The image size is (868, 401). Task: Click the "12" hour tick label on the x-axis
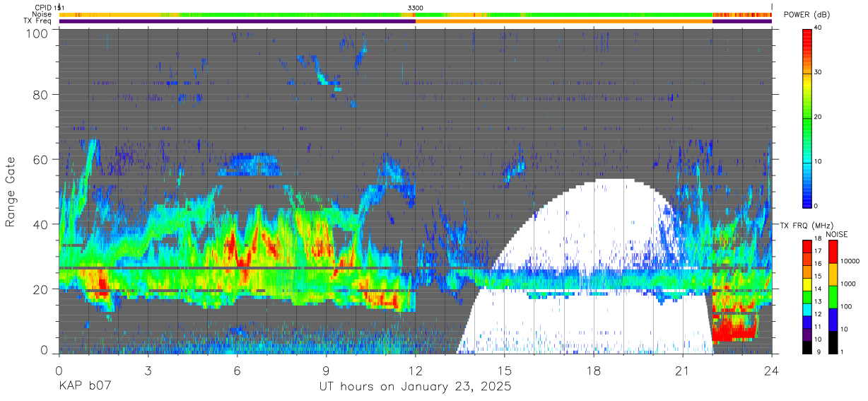(x=416, y=371)
